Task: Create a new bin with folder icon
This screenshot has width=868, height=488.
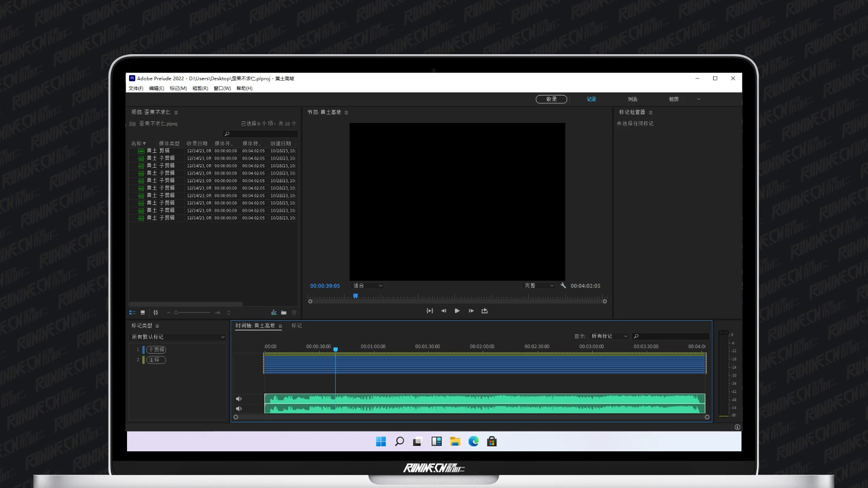Action: click(283, 312)
